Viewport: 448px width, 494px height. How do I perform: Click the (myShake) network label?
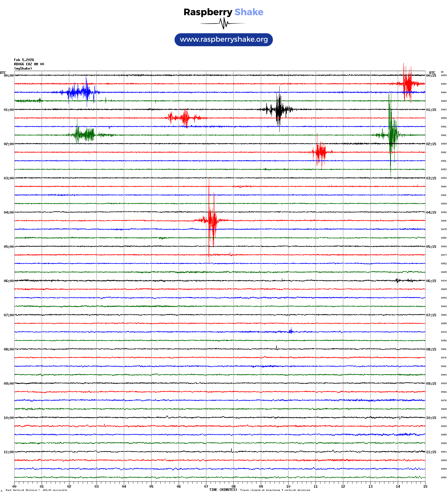point(23,68)
